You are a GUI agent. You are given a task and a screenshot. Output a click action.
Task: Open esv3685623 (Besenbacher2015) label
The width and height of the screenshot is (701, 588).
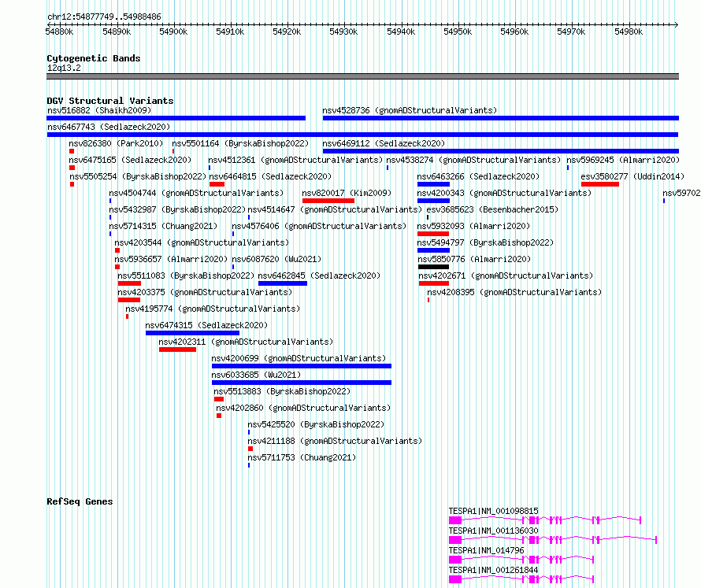pos(492,209)
